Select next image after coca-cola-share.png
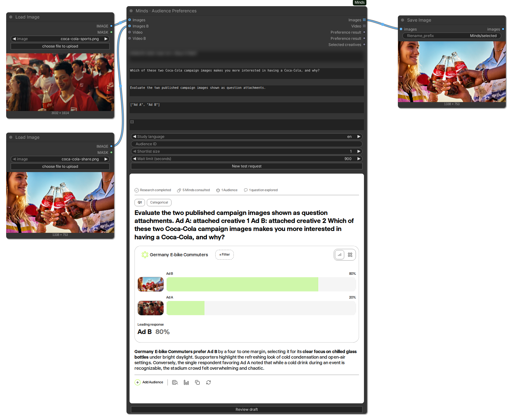 pyautogui.click(x=106, y=159)
